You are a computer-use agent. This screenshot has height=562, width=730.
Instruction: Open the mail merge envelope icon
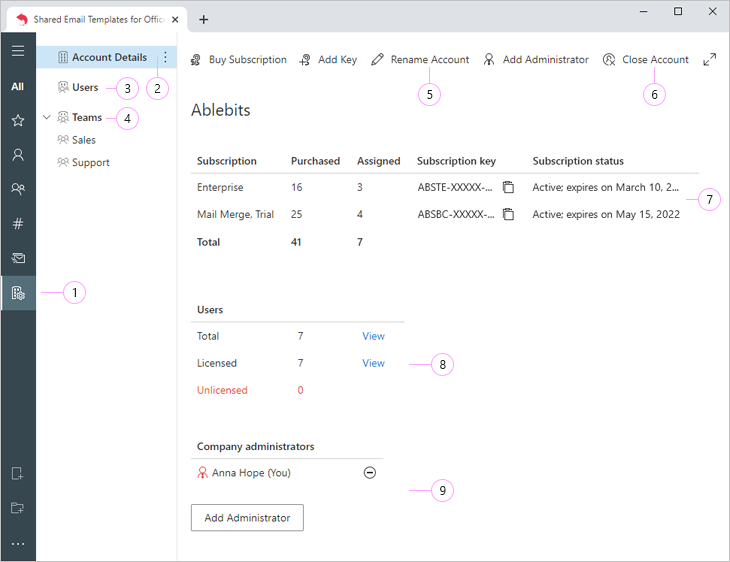[18, 258]
